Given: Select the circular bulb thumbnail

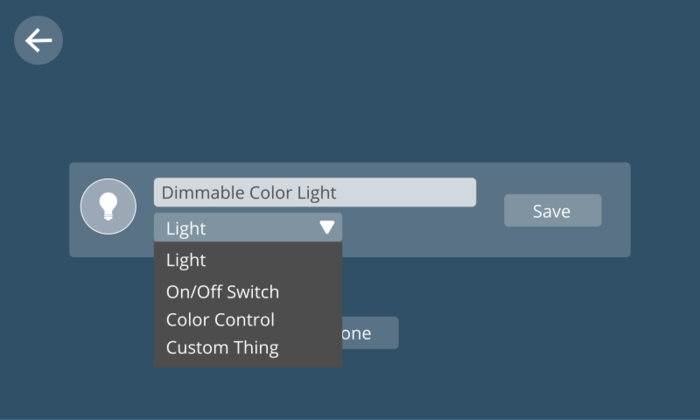Looking at the screenshot, I should coord(108,207).
